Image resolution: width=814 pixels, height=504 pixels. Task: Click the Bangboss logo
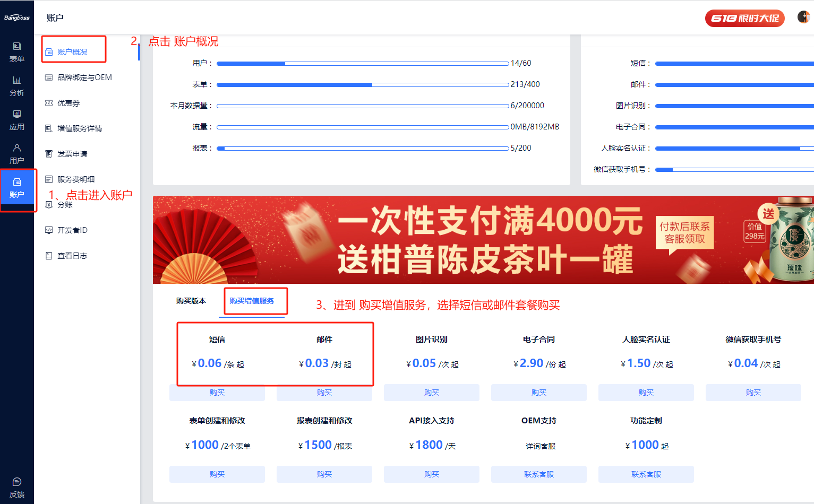click(x=17, y=18)
